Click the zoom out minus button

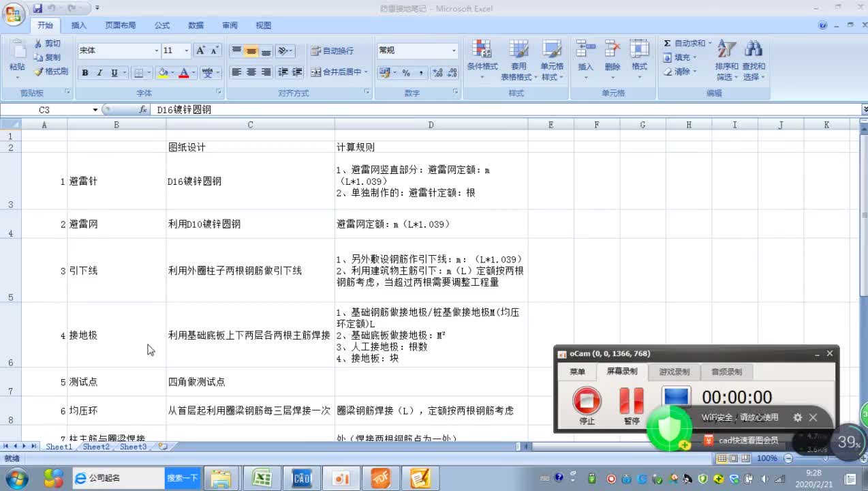788,458
